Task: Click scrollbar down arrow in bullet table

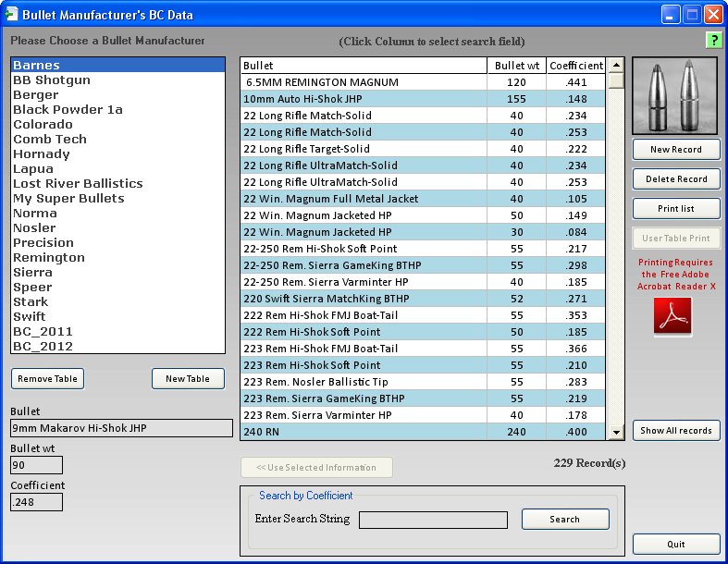Action: 616,432
